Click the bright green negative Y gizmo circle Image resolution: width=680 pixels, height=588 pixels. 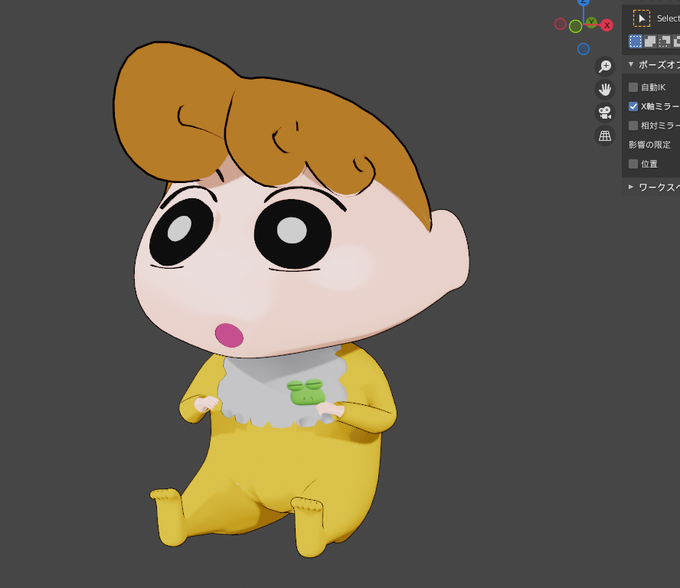coord(575,26)
